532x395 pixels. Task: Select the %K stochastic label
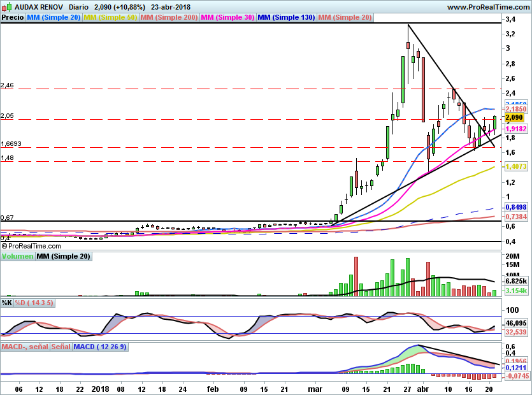coord(7,303)
